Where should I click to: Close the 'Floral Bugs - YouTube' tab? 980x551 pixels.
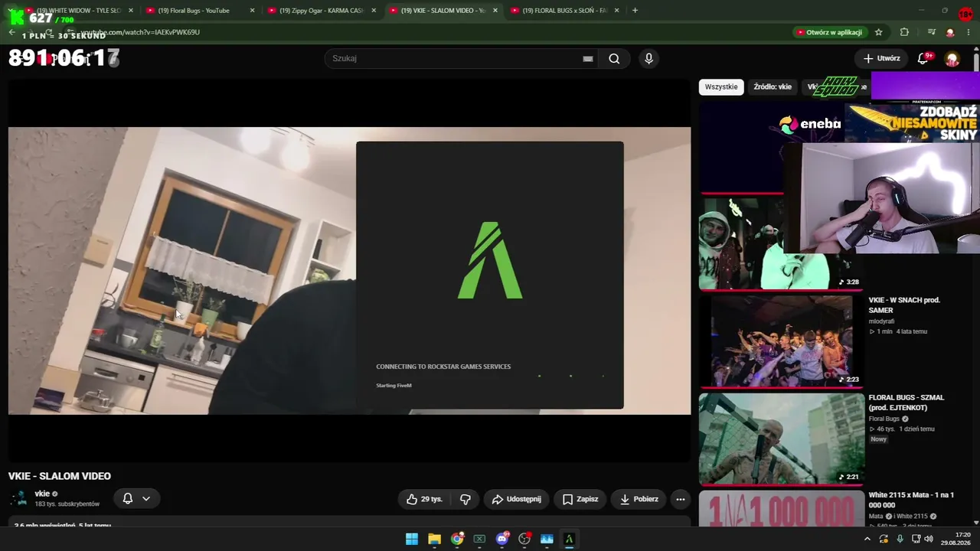252,11
